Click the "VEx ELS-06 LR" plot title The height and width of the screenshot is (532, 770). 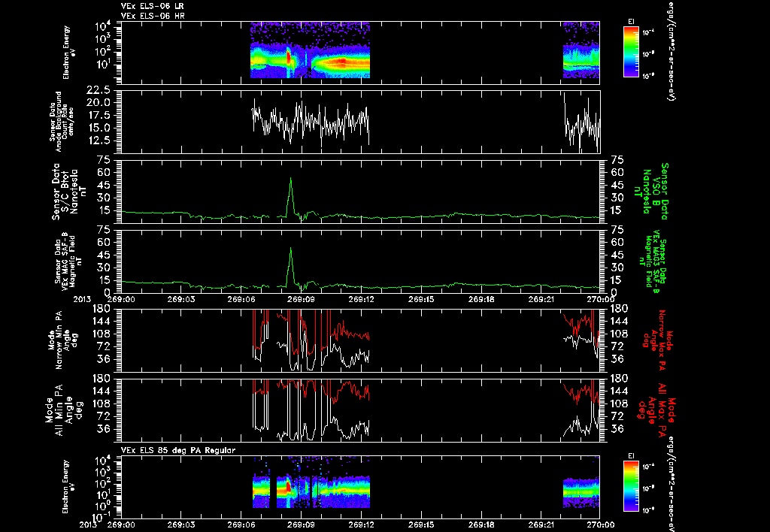pyautogui.click(x=152, y=6)
